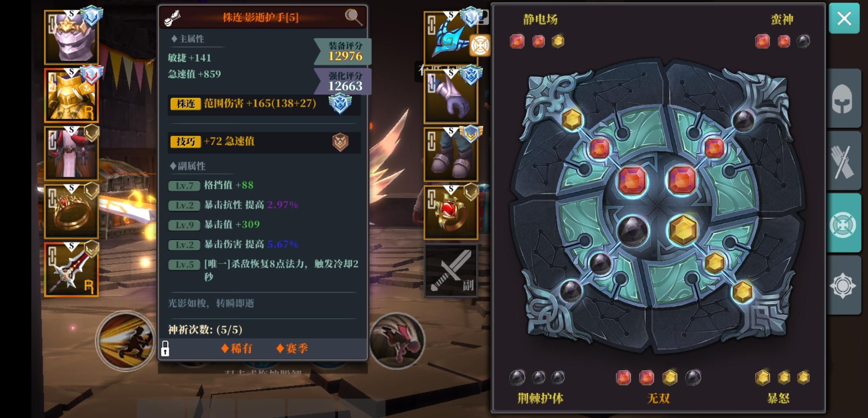868x418 pixels.
Task: Select the gear-shaped bottom sidebar icon
Action: click(844, 286)
